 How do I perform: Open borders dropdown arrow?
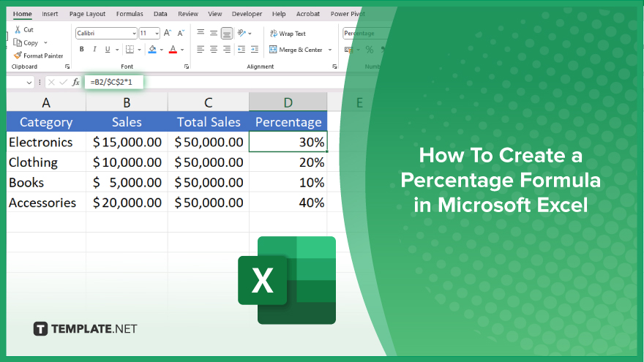(x=139, y=50)
